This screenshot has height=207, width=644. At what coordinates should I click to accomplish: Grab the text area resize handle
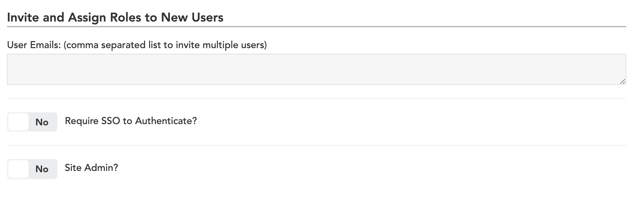[x=622, y=81]
